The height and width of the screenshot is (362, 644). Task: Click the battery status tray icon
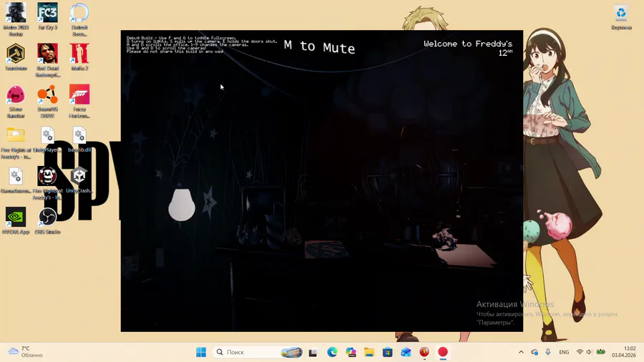[600, 352]
